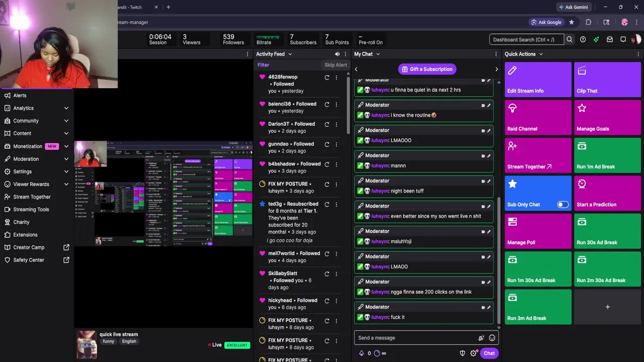Expand the Content sidebar section
The image size is (644, 362).
pyautogui.click(x=66, y=133)
